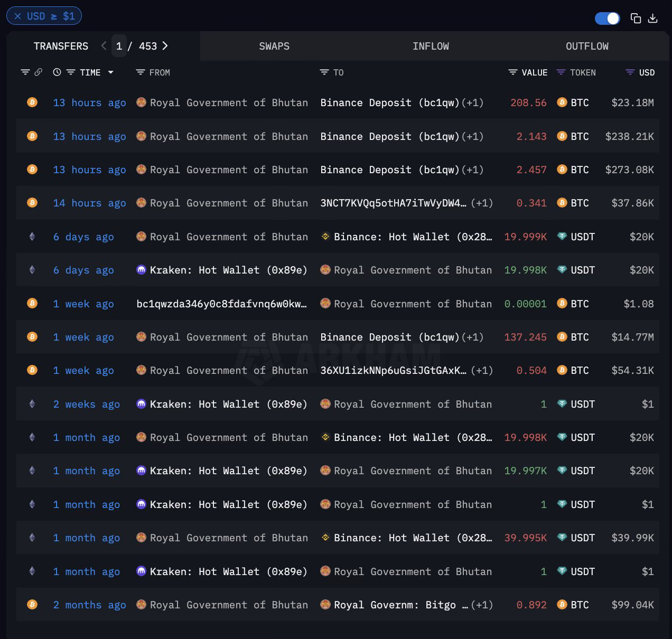Screen dimensions: 672x639
Task: Open Binance Deposit (bc1qw) on $23.18M row
Action: 390,103
